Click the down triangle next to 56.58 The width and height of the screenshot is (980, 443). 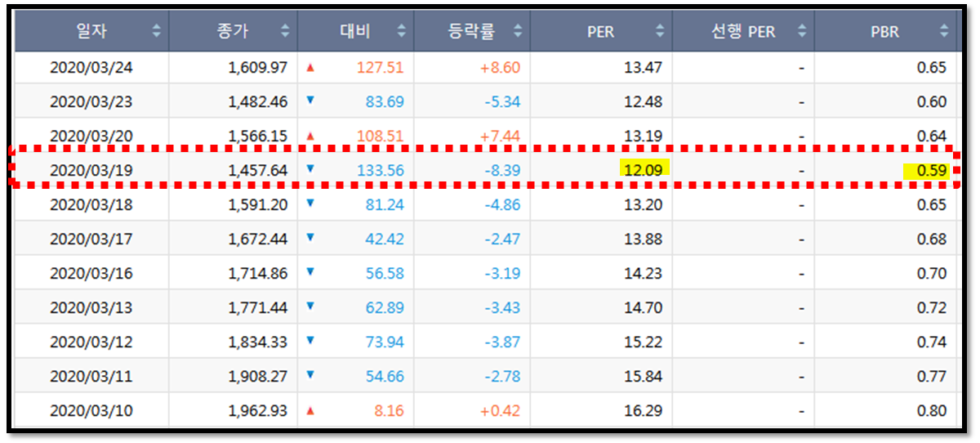click(x=310, y=272)
